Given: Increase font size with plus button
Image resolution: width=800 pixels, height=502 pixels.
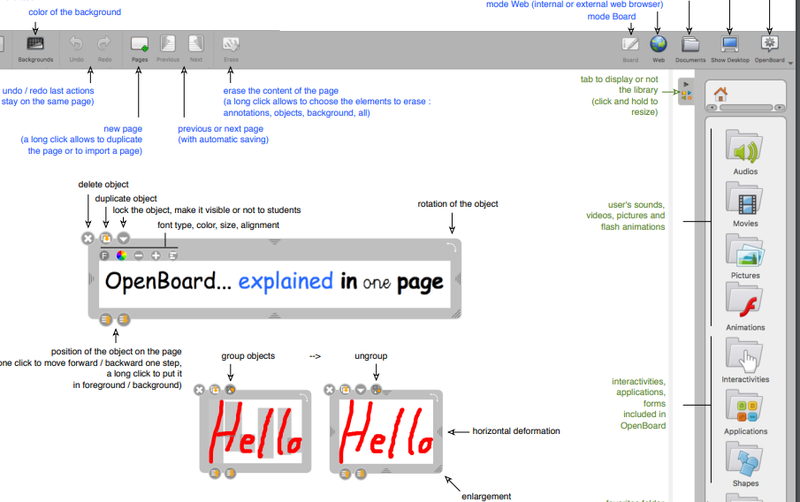Looking at the screenshot, I should [x=156, y=256].
